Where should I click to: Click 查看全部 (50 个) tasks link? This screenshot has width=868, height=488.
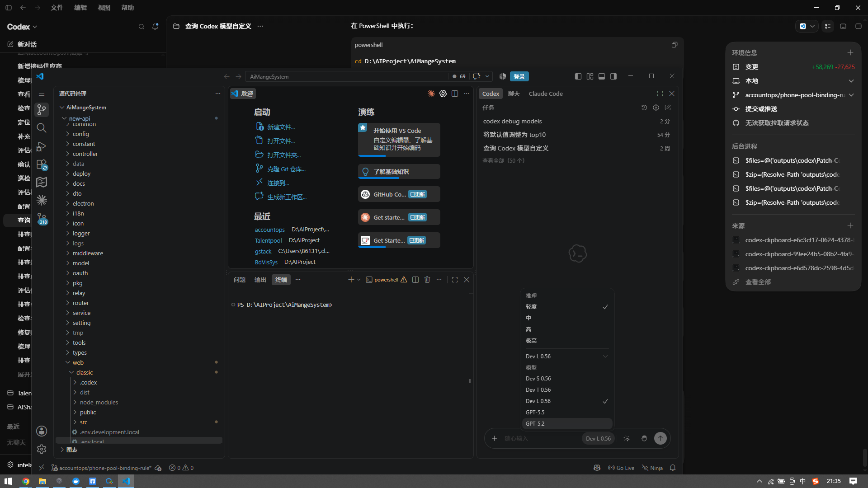click(503, 160)
